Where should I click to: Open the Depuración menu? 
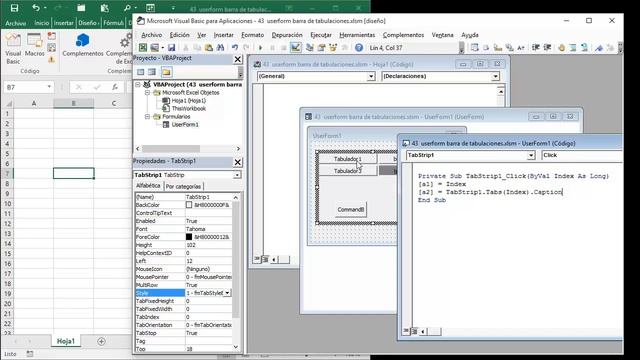[287, 35]
